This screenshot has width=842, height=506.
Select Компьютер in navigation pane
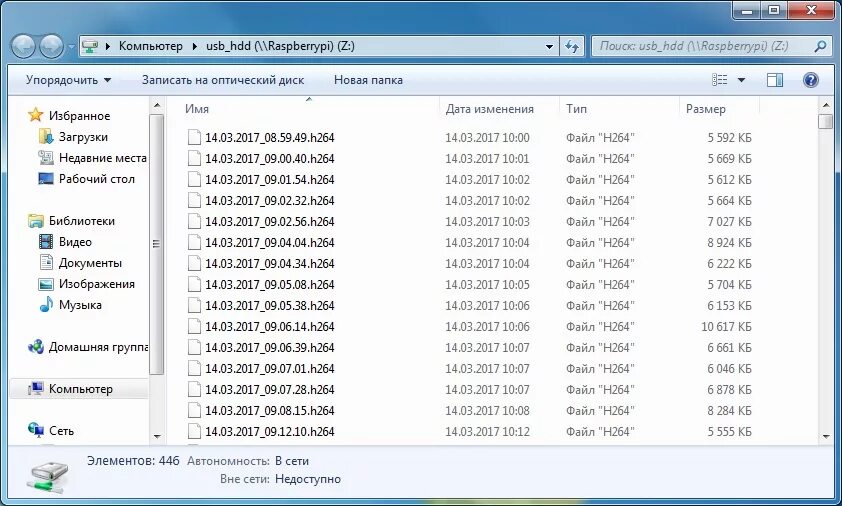coord(81,389)
